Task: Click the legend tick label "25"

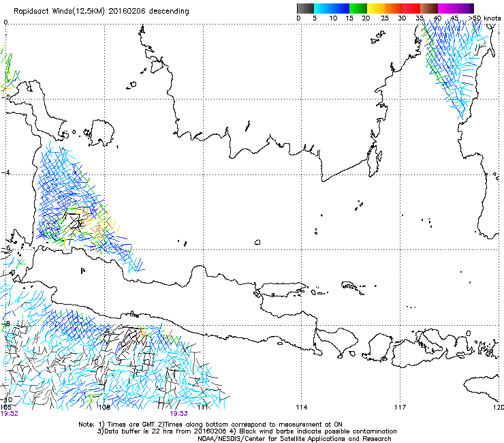Action: coord(385,18)
